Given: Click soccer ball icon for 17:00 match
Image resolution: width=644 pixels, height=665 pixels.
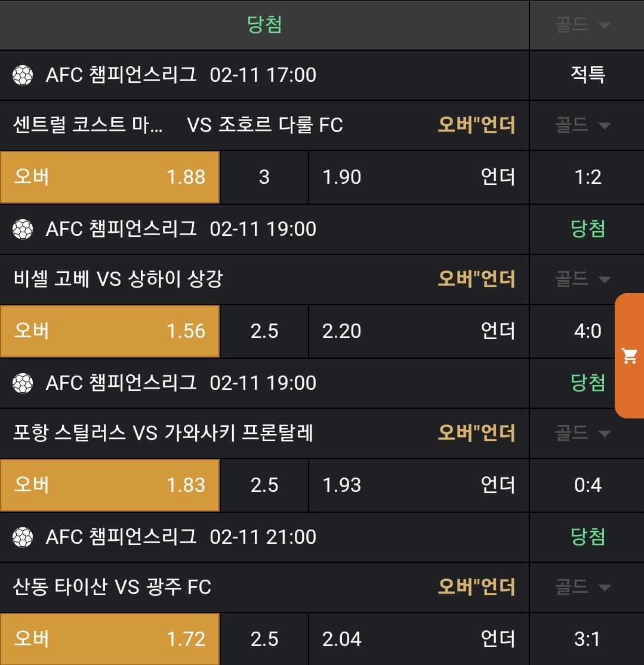Looking at the screenshot, I should 23,75.
